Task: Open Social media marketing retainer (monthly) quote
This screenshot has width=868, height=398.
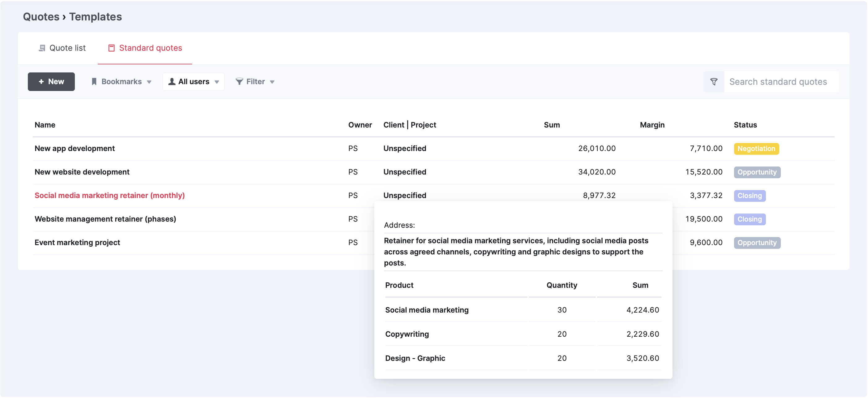Action: (x=110, y=196)
